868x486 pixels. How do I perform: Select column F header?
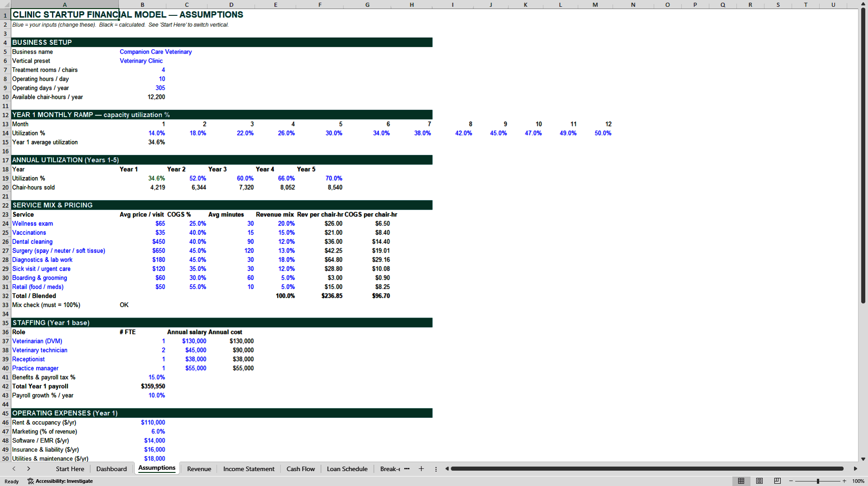tap(320, 5)
